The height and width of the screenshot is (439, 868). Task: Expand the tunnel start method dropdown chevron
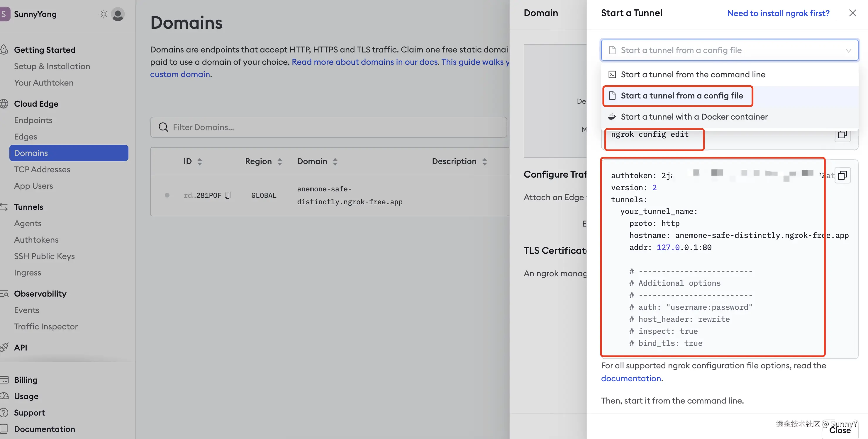click(x=848, y=50)
